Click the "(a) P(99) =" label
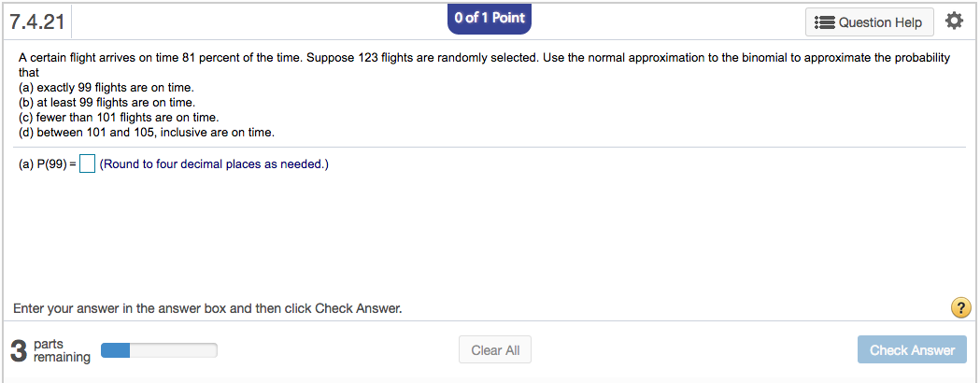The height and width of the screenshot is (383, 980). (47, 165)
